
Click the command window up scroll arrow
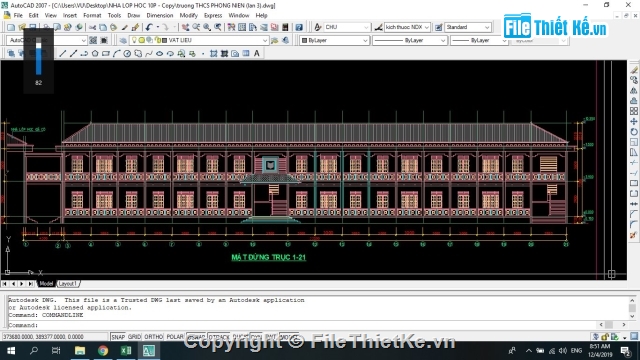coord(632,300)
